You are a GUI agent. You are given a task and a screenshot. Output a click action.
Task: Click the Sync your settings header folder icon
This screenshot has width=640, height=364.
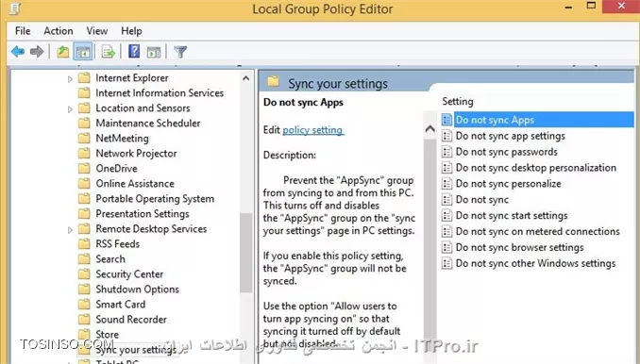273,81
